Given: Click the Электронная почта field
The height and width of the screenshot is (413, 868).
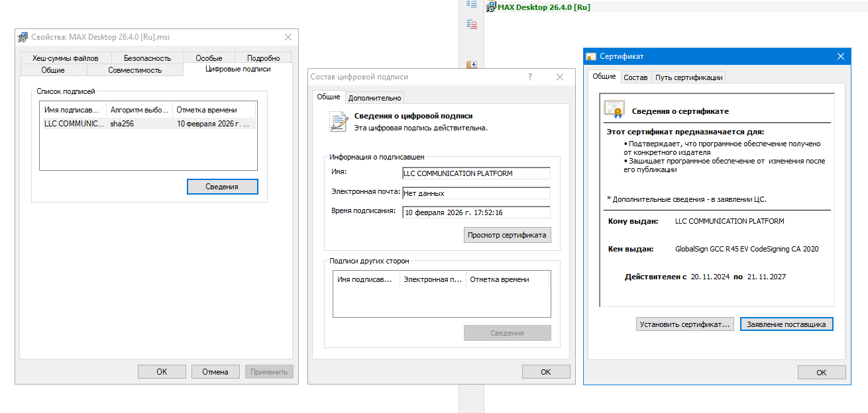Looking at the screenshot, I should tap(476, 193).
